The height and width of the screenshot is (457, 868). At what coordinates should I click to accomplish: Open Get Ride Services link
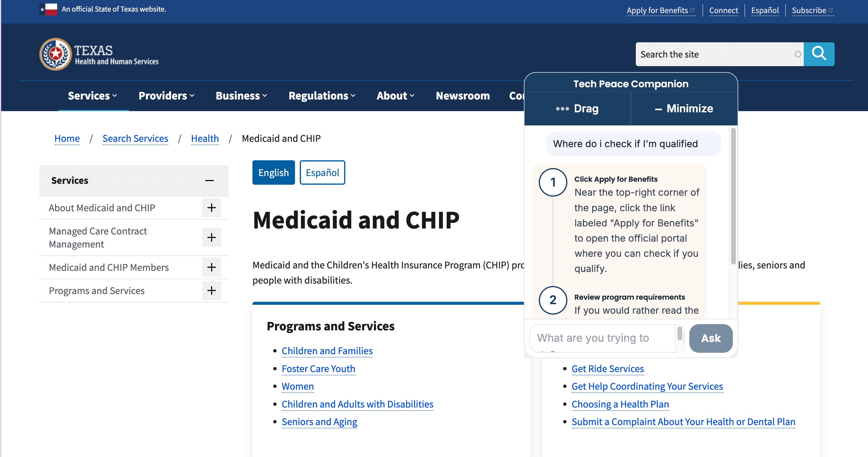(608, 369)
